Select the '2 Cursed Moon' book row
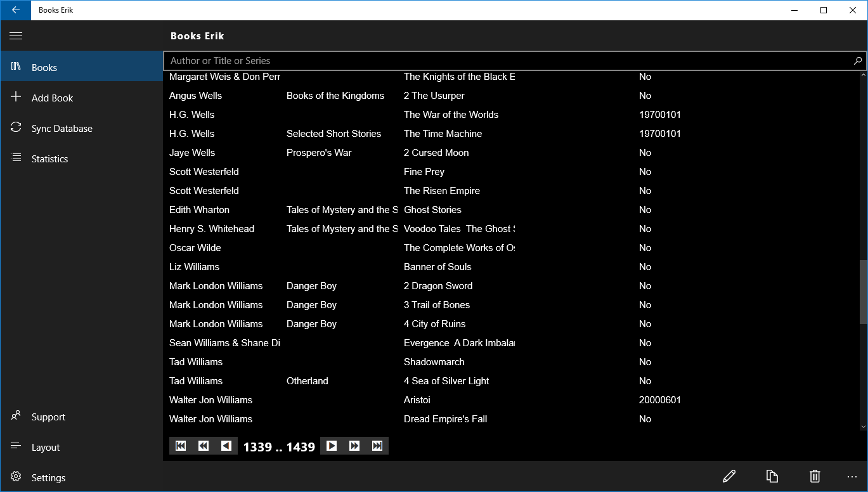 click(x=511, y=153)
